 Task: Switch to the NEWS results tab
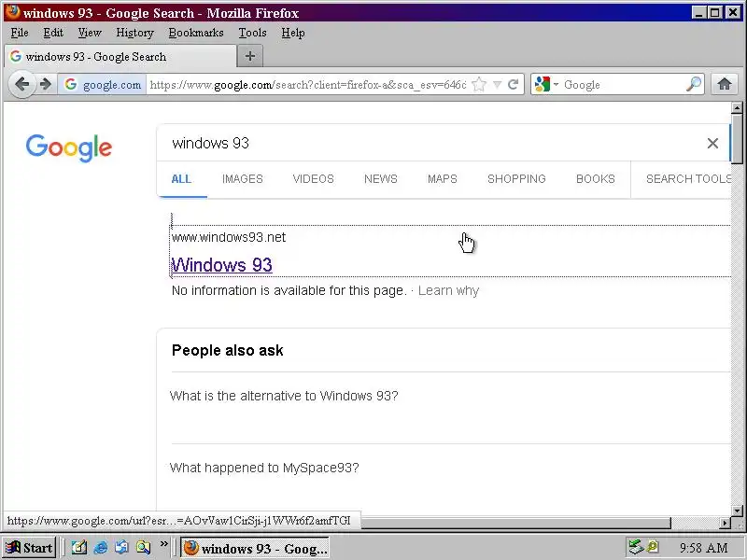[381, 179]
